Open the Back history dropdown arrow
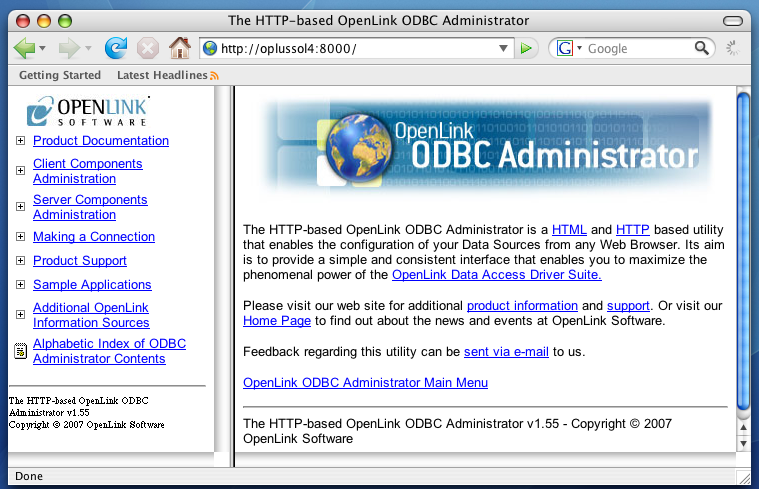This screenshot has height=489, width=759. coord(43,48)
